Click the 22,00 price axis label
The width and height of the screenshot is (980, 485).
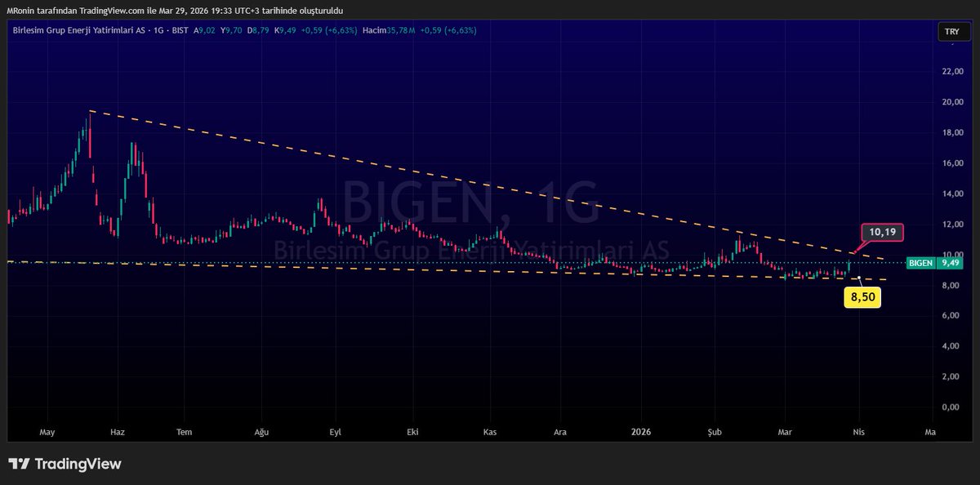click(x=952, y=72)
